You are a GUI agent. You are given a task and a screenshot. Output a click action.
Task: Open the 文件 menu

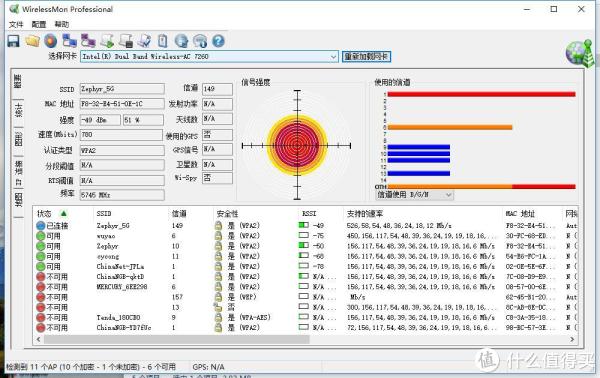click(16, 24)
